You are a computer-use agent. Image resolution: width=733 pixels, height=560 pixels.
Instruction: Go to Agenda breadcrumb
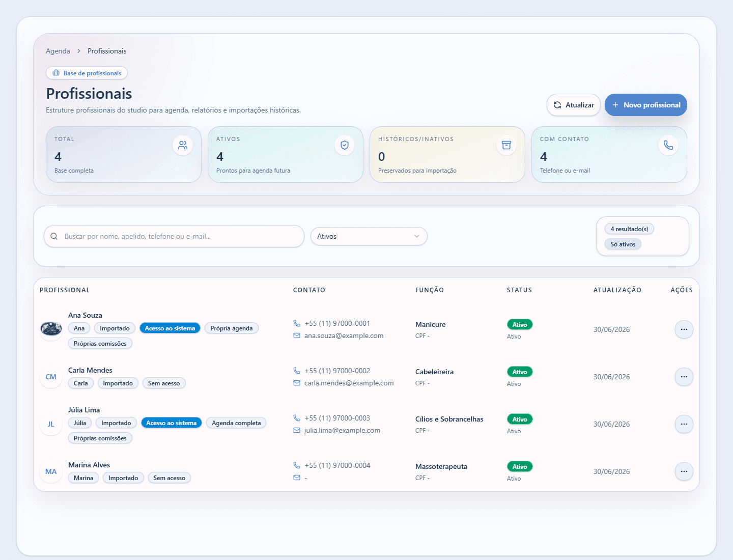click(58, 51)
